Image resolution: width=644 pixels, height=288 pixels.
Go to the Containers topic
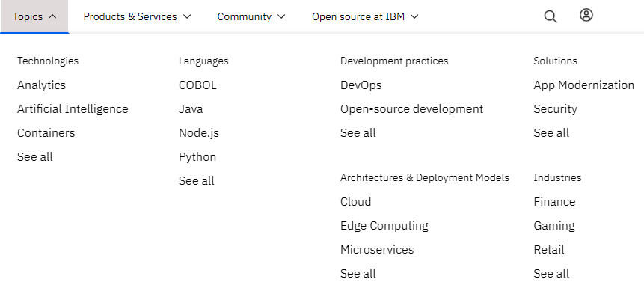(x=46, y=132)
